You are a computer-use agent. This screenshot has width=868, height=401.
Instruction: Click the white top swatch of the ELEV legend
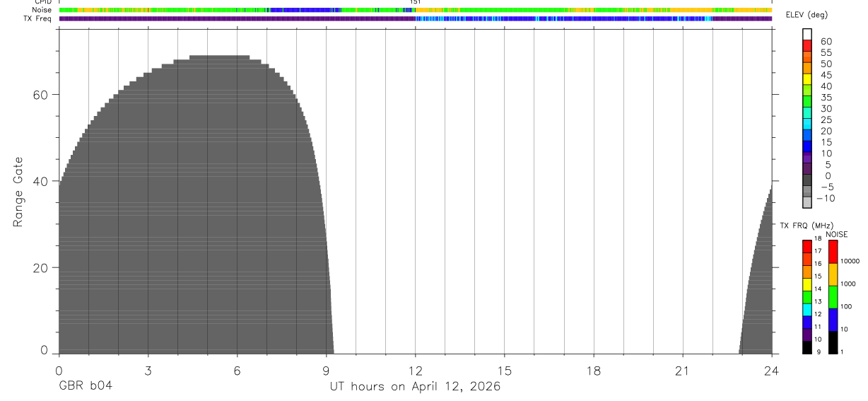pos(807,35)
